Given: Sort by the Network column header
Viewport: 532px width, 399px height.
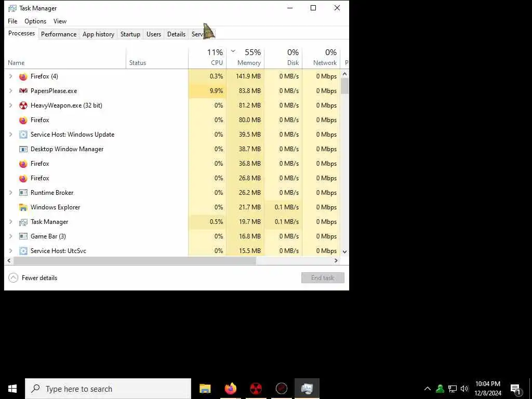Looking at the screenshot, I should click(321, 57).
